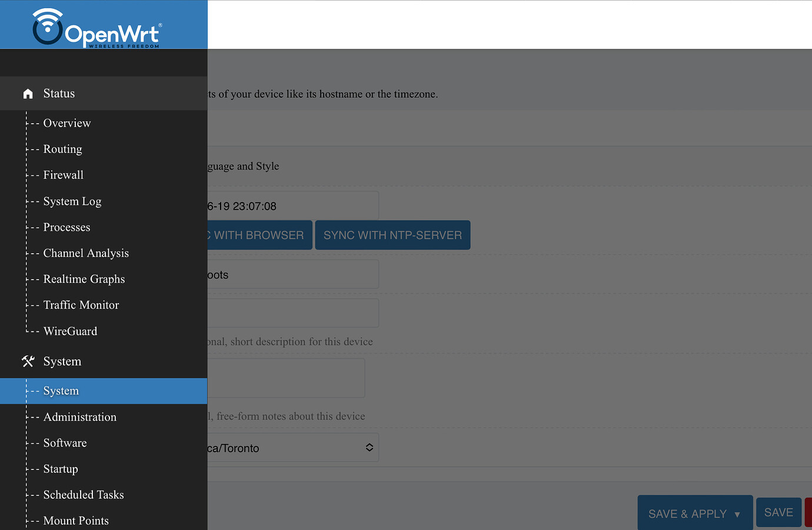Open Channel Analysis
This screenshot has width=812, height=530.
(86, 253)
